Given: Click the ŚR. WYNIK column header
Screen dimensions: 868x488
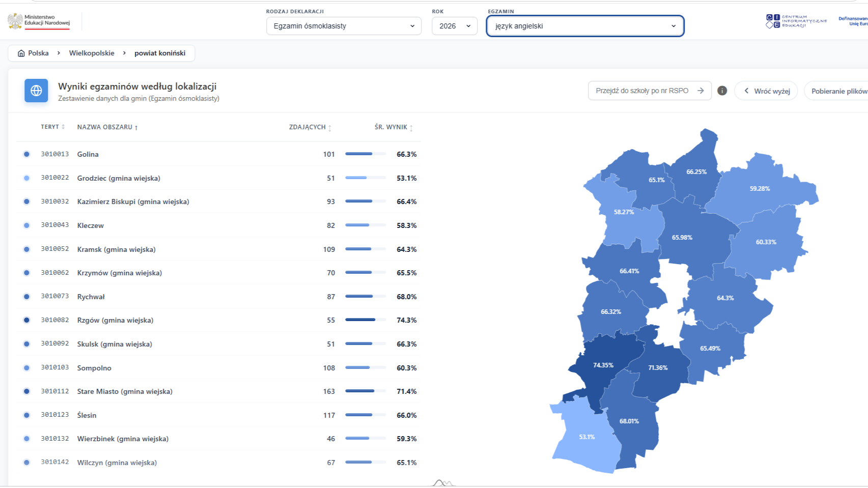Looking at the screenshot, I should 391,127.
